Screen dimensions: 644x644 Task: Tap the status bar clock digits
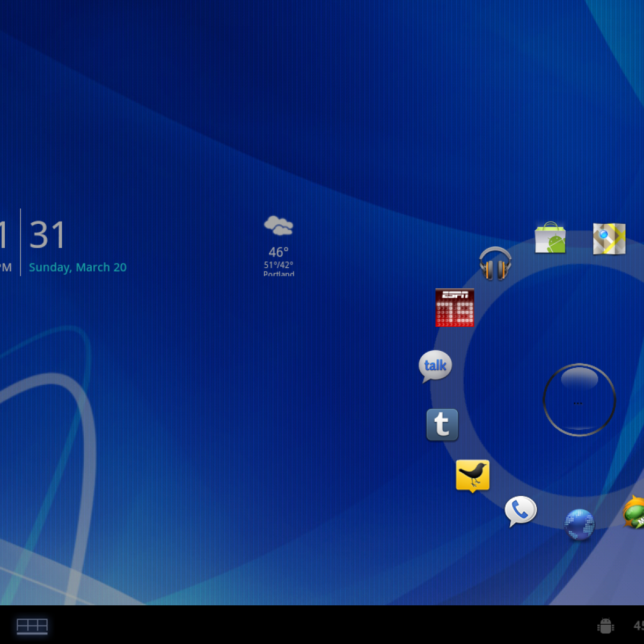pyautogui.click(x=638, y=626)
